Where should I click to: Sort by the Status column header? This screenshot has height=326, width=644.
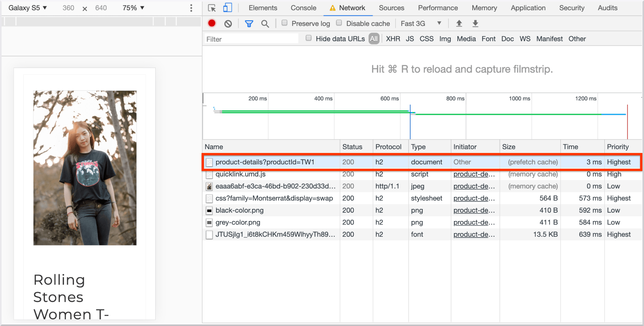(x=356, y=147)
